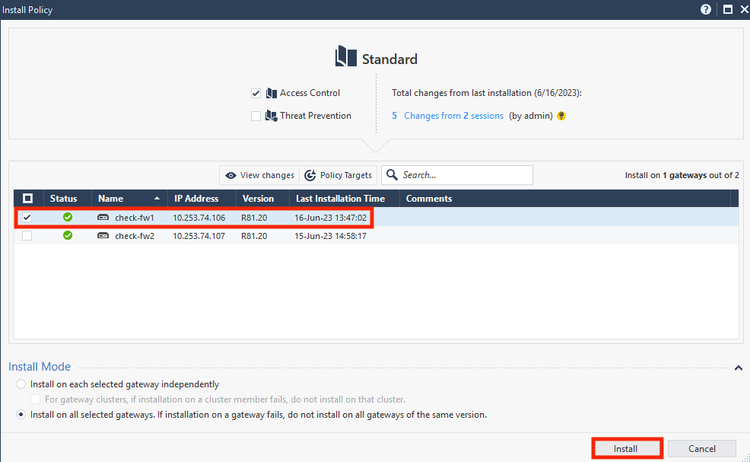Click the gateway icon beside check-fw2
The height and width of the screenshot is (462, 750).
coord(103,235)
